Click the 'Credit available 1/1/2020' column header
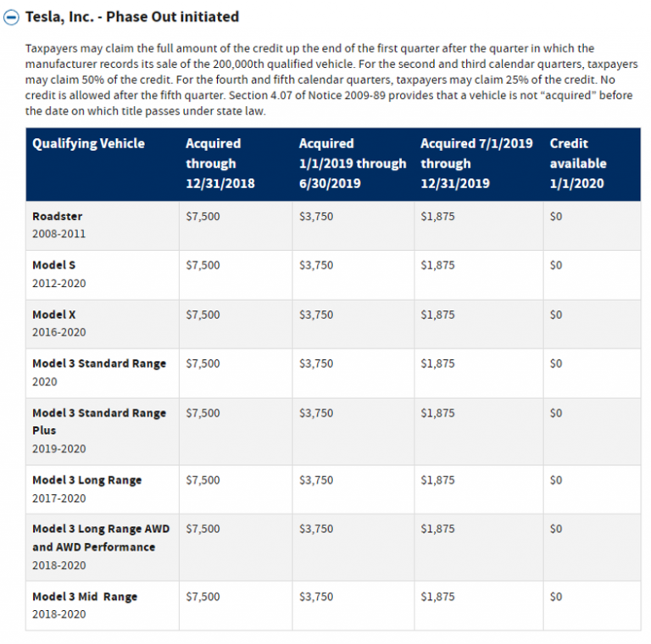Image resolution: width=651 pixels, height=644 pixels. [x=577, y=163]
